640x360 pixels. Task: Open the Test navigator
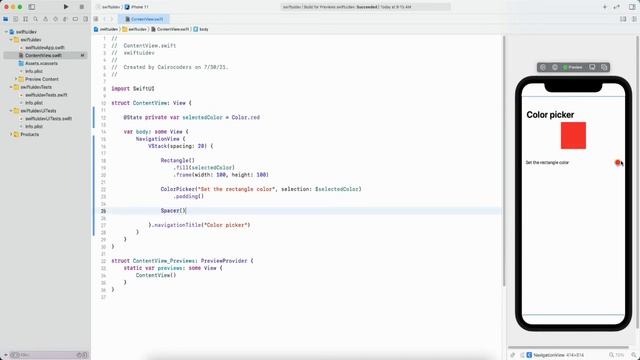coord(56,19)
